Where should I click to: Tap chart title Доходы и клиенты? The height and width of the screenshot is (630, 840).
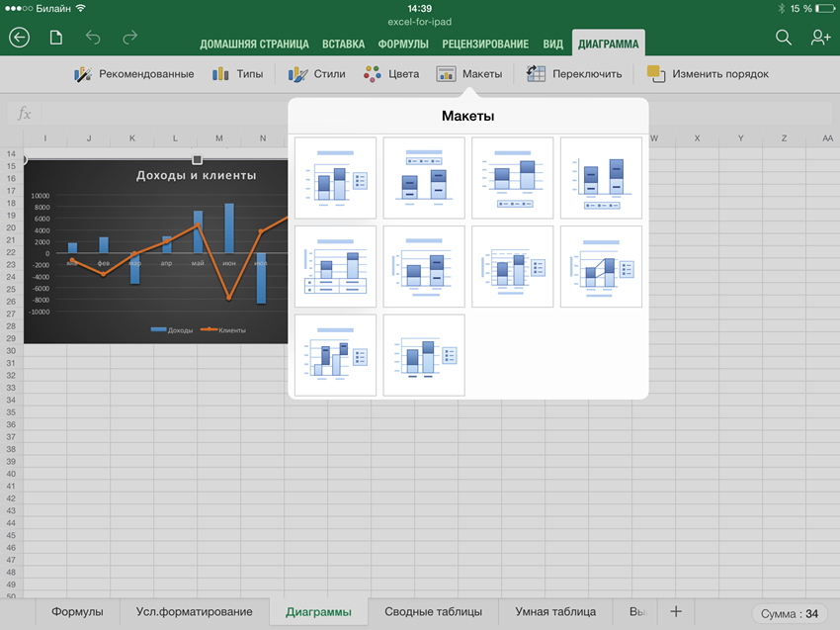tap(196, 175)
